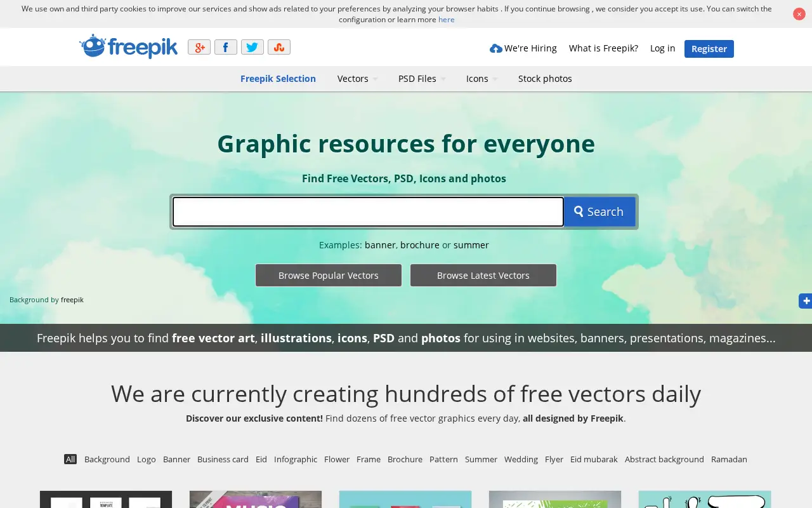Open the business template vector thumbnail
The height and width of the screenshot is (508, 812).
coord(106,499)
